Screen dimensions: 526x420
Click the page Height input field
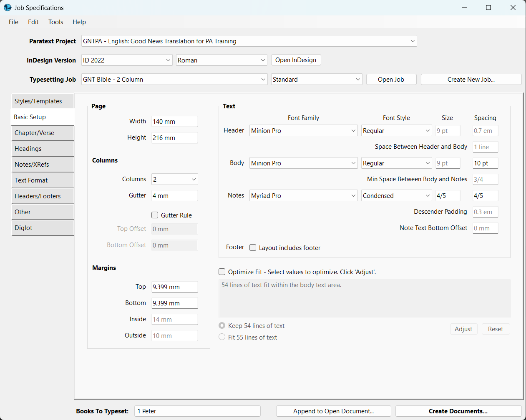174,137
